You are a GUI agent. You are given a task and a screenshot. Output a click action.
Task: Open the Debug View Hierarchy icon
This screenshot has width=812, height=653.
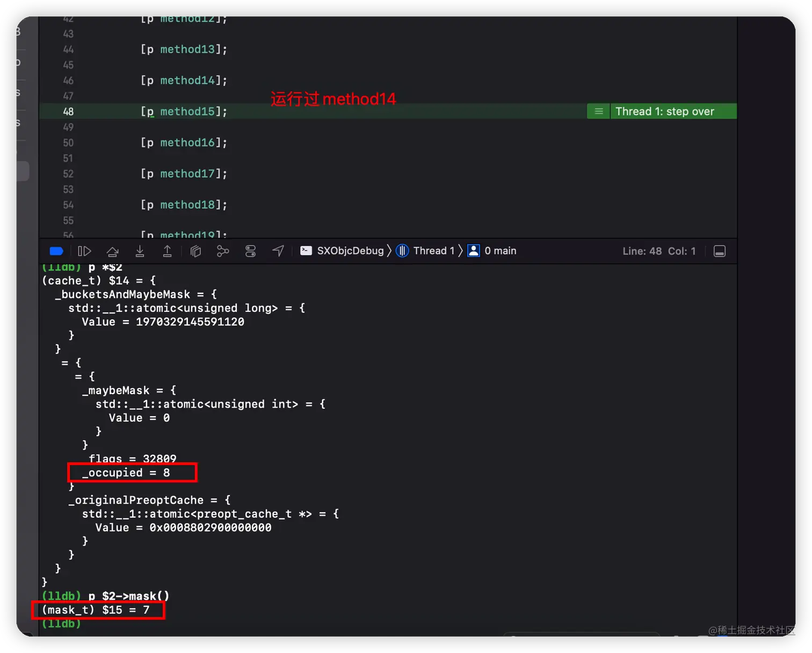point(195,251)
